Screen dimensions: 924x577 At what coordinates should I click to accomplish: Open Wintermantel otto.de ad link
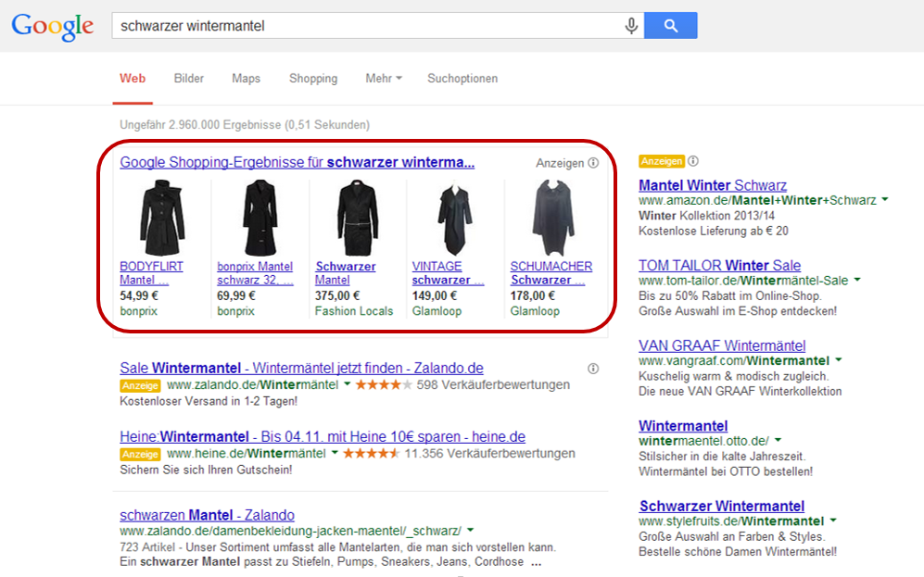coord(683,426)
